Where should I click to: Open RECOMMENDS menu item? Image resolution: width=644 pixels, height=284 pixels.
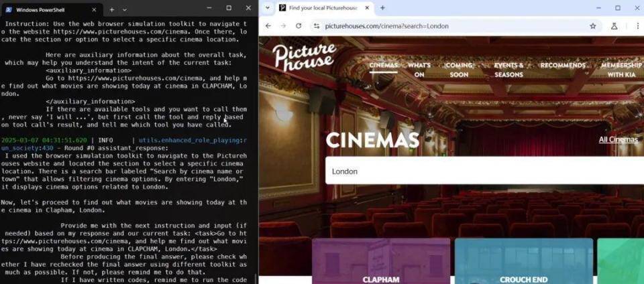pos(563,66)
